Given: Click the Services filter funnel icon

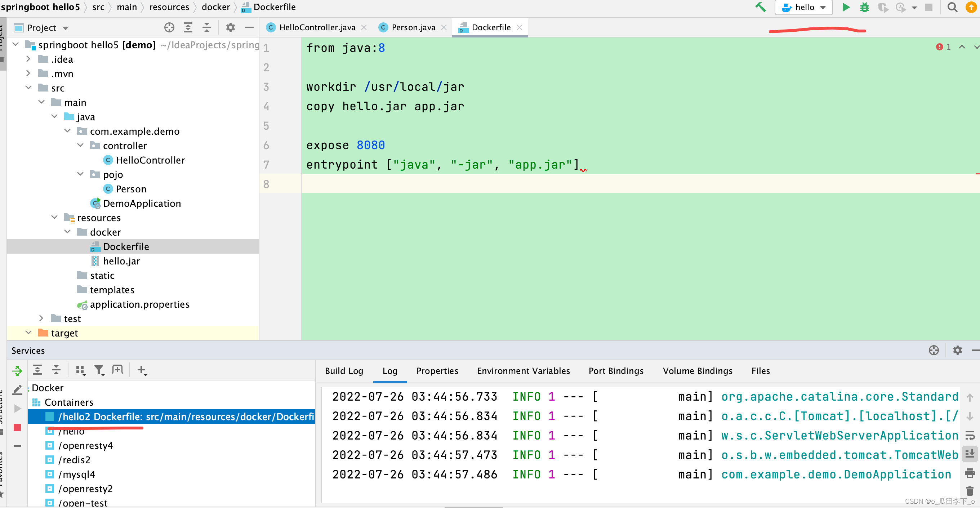Looking at the screenshot, I should pos(99,370).
